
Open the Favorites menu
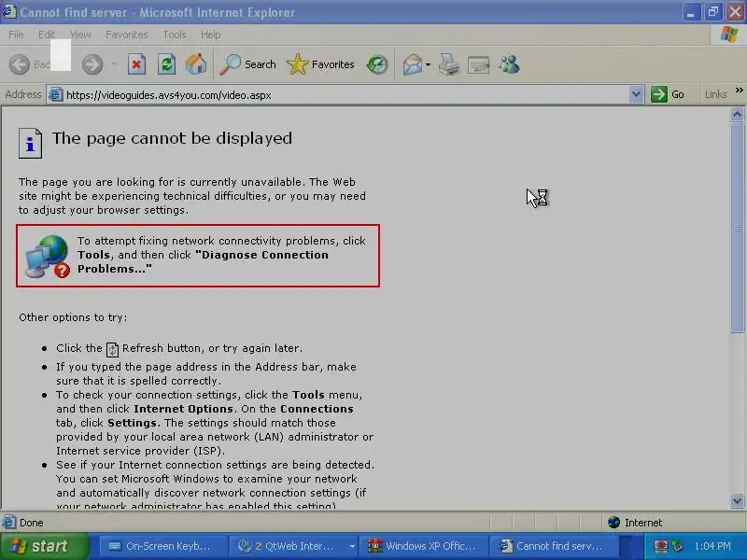(127, 35)
